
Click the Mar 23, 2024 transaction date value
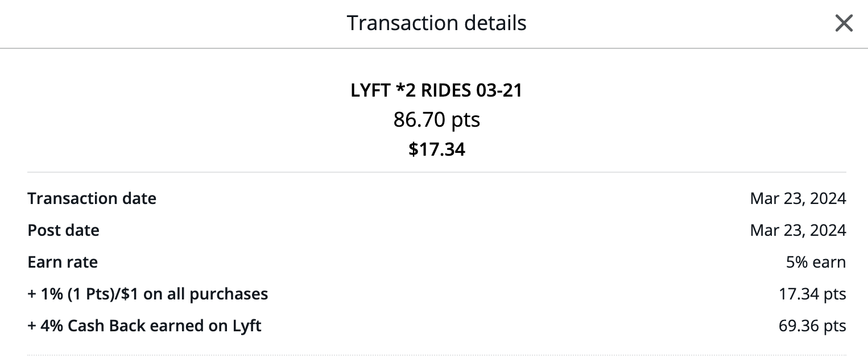(797, 198)
